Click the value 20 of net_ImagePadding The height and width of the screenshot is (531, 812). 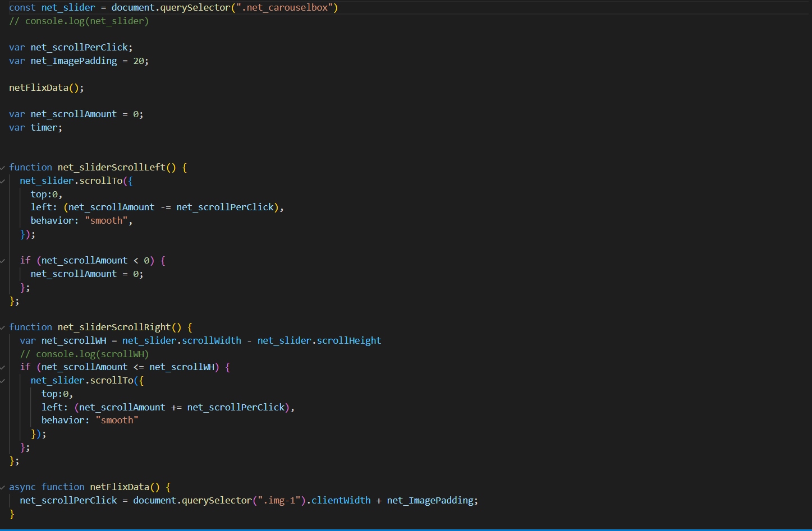click(x=139, y=61)
